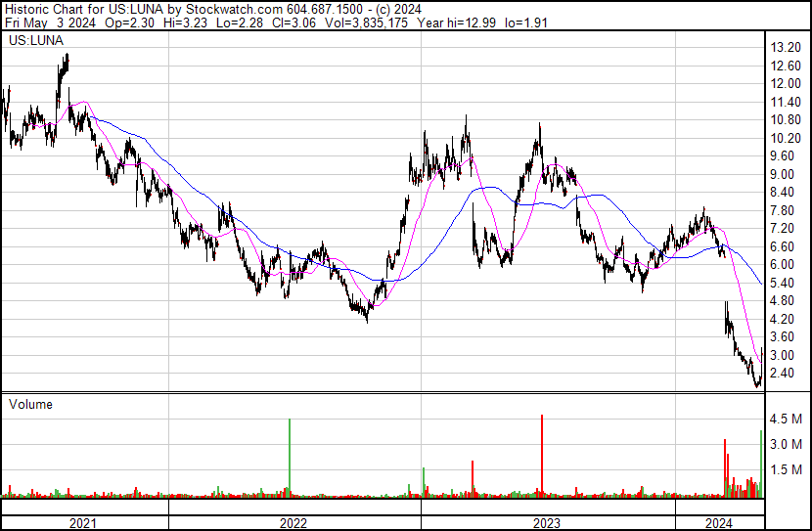Click the 7.80 price axis label
This screenshot has height=531, width=812.
783,210
